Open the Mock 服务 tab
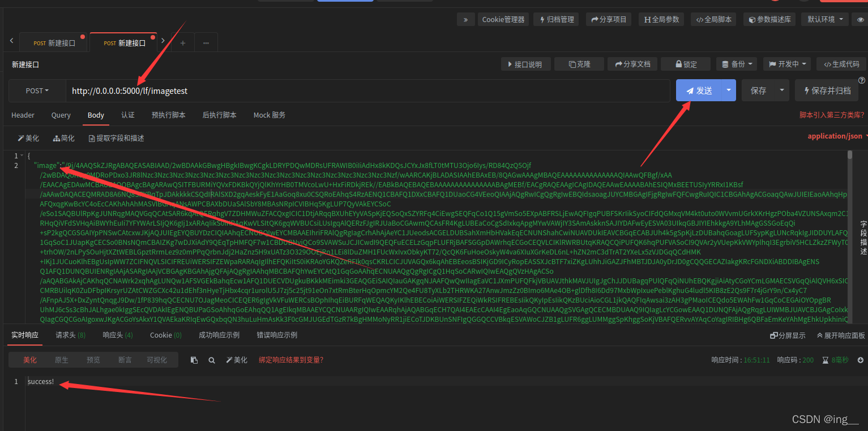 [x=270, y=115]
